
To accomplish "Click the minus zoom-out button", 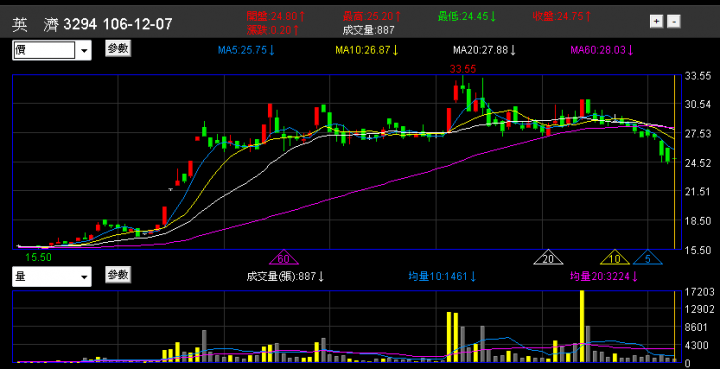I will pos(674,21).
